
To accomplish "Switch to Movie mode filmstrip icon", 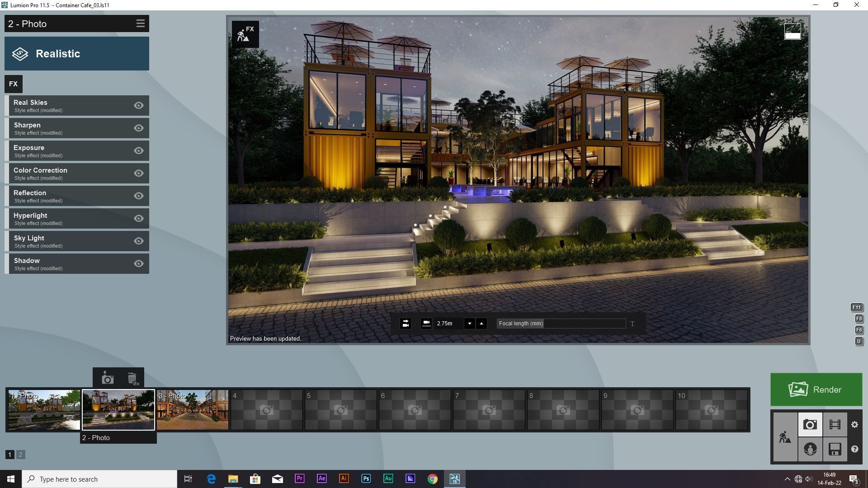I will 835,424.
